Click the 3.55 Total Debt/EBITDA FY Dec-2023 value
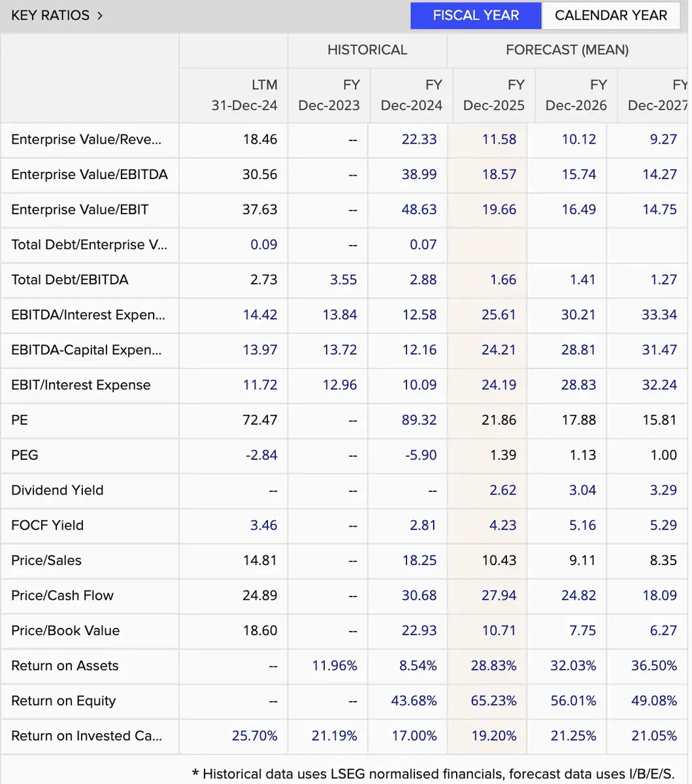 [x=343, y=280]
